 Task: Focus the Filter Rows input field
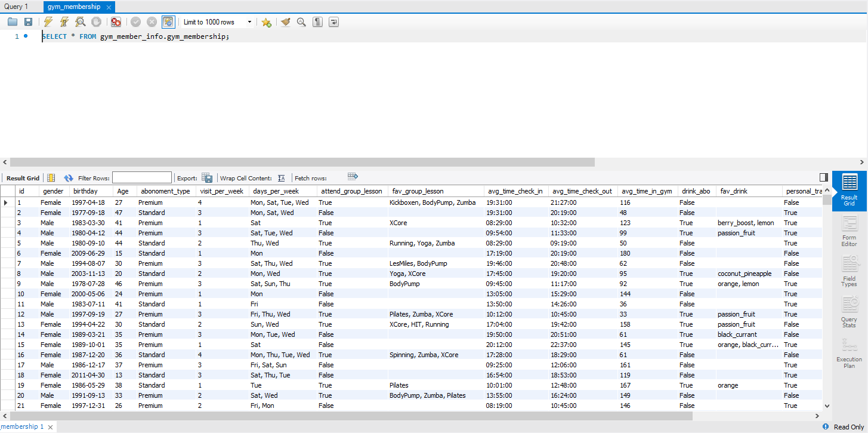142,177
